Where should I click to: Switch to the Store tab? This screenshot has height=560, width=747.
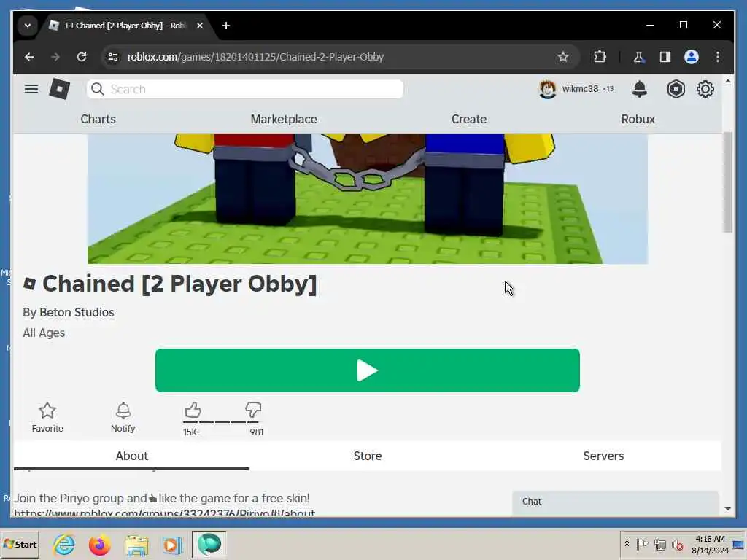pos(368,456)
